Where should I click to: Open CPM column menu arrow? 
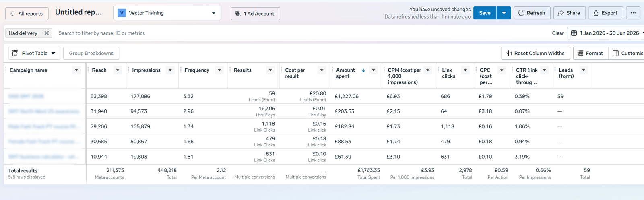(428, 70)
